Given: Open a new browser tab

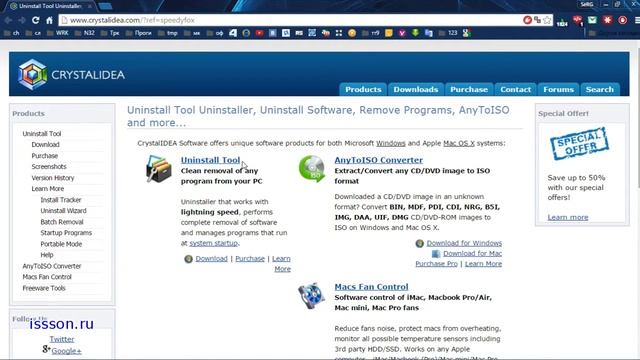Looking at the screenshot, I should point(105,6).
